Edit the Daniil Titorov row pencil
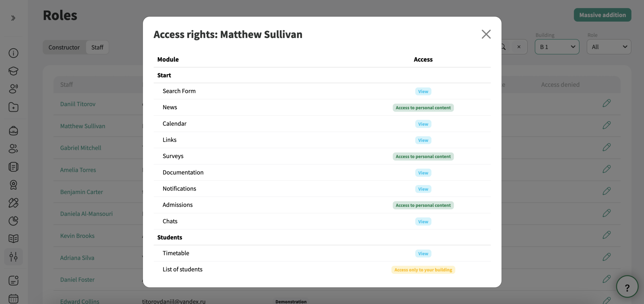The width and height of the screenshot is (644, 304). (607, 103)
